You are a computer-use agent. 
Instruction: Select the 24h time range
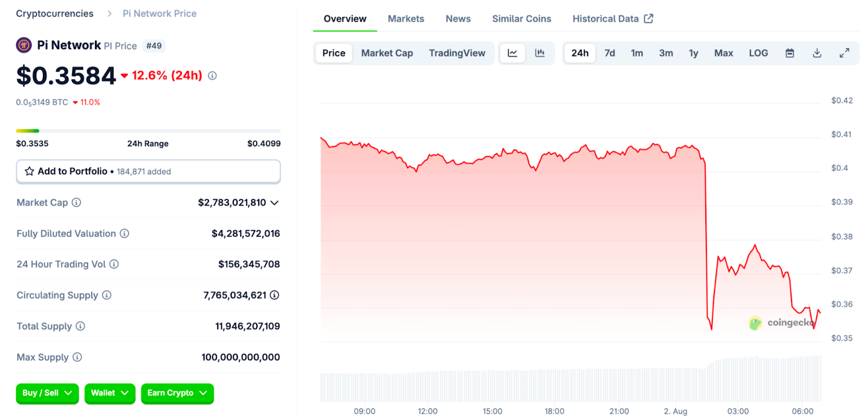(580, 53)
